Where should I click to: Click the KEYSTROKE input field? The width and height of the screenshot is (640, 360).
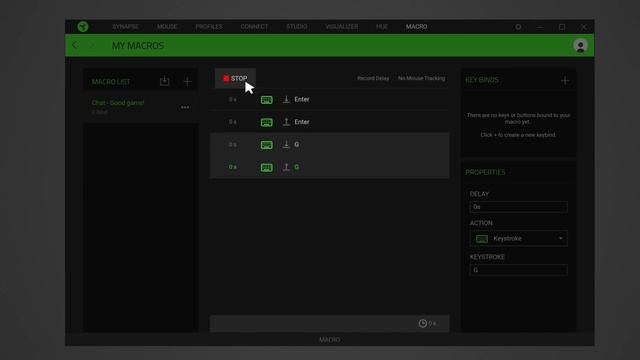click(x=518, y=270)
